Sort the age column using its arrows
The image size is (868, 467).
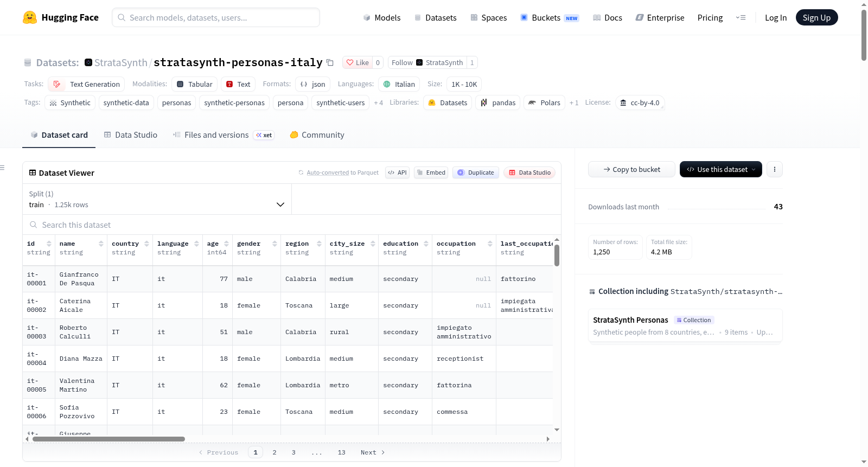(x=226, y=244)
